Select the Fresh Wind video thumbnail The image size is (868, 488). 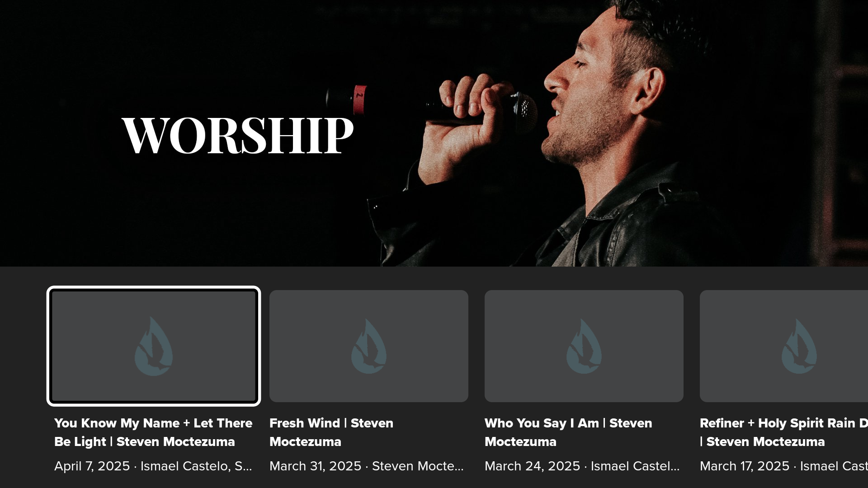pyautogui.click(x=369, y=346)
